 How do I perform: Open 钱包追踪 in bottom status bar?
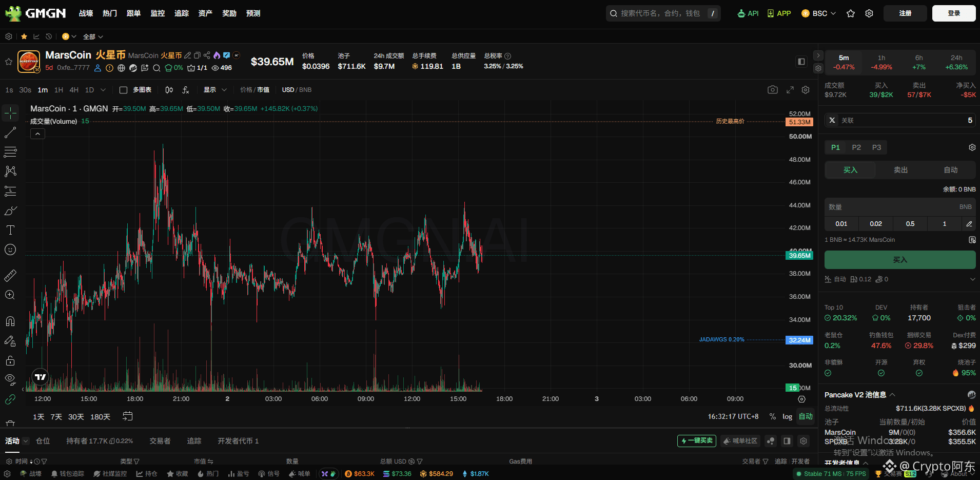coord(68,474)
